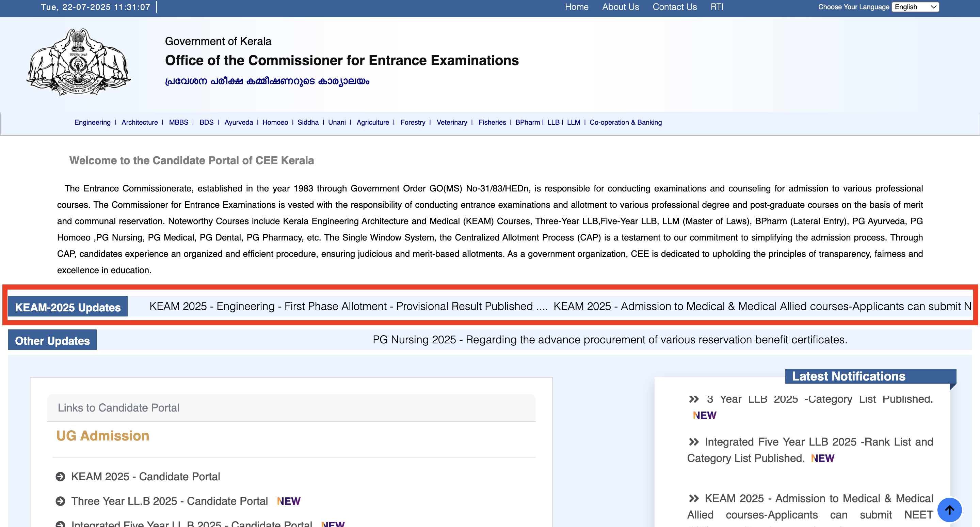Click chevron icon beside KEAM 2025 Medical notification
980x527 pixels.
pyautogui.click(x=693, y=498)
